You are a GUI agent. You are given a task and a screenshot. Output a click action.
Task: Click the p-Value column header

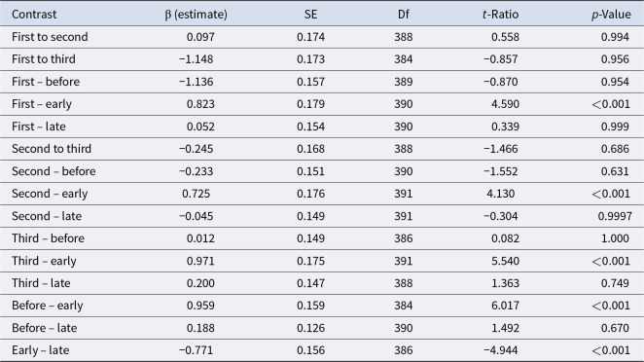pyautogui.click(x=611, y=15)
